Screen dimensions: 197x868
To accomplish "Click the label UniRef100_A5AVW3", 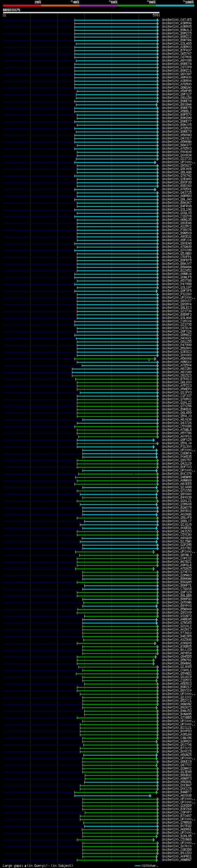I will [177, 135].
